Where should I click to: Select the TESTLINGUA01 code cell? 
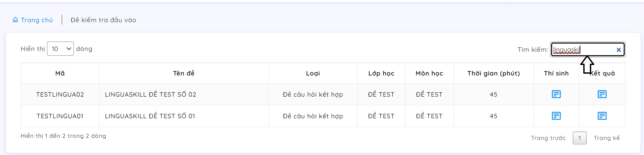[60, 116]
